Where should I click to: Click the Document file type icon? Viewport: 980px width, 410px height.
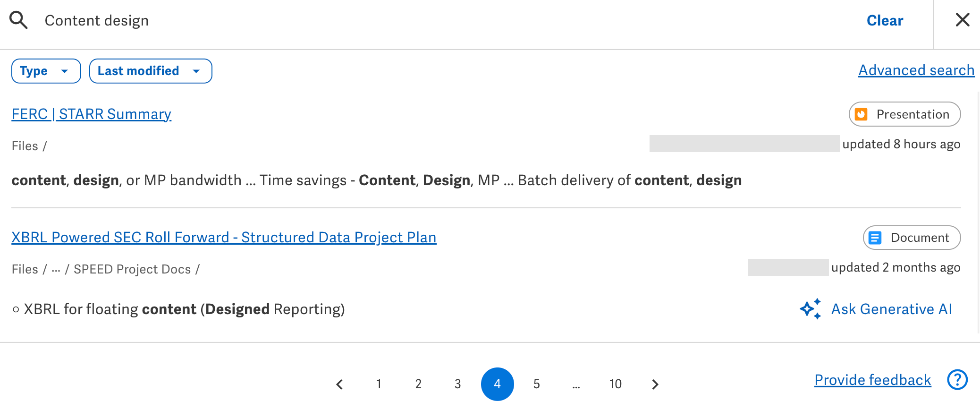click(x=876, y=238)
